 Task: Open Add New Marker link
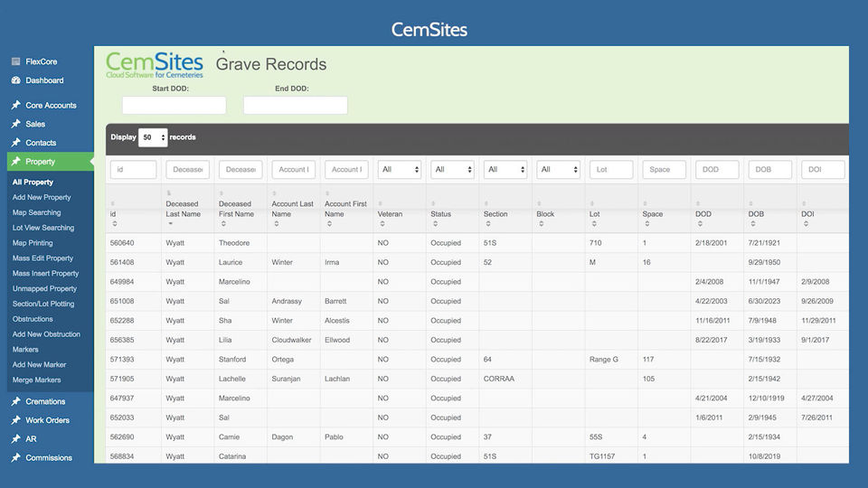point(39,364)
